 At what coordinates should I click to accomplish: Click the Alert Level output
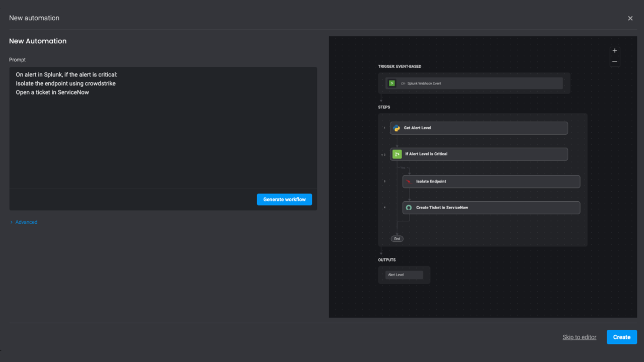click(404, 275)
